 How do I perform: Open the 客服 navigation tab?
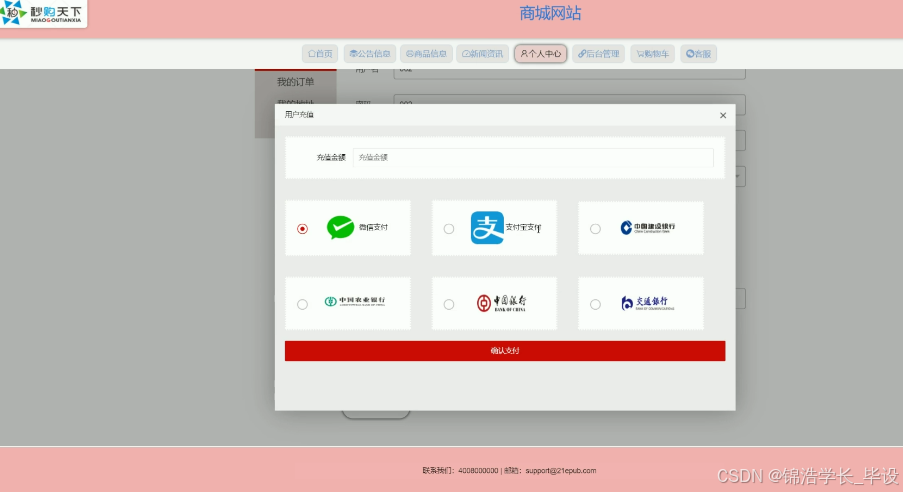pos(698,54)
